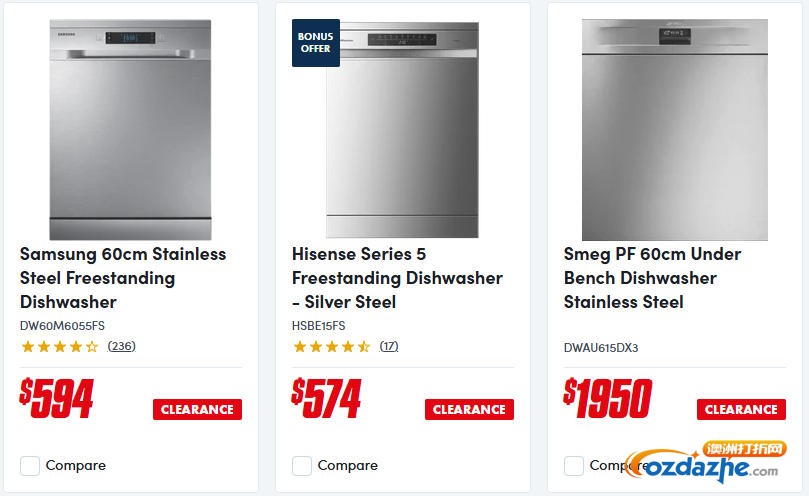Click the Hisense star rating icons
This screenshot has height=496, width=809.
click(331, 347)
